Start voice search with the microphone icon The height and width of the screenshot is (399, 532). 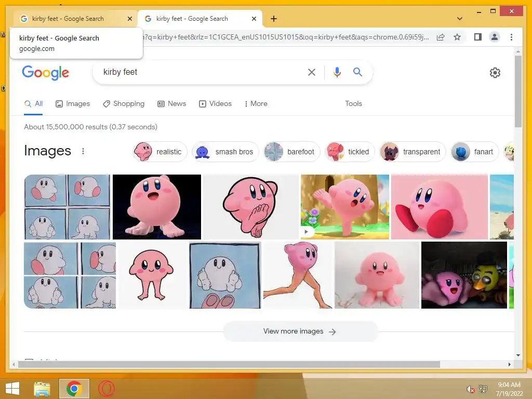337,72
